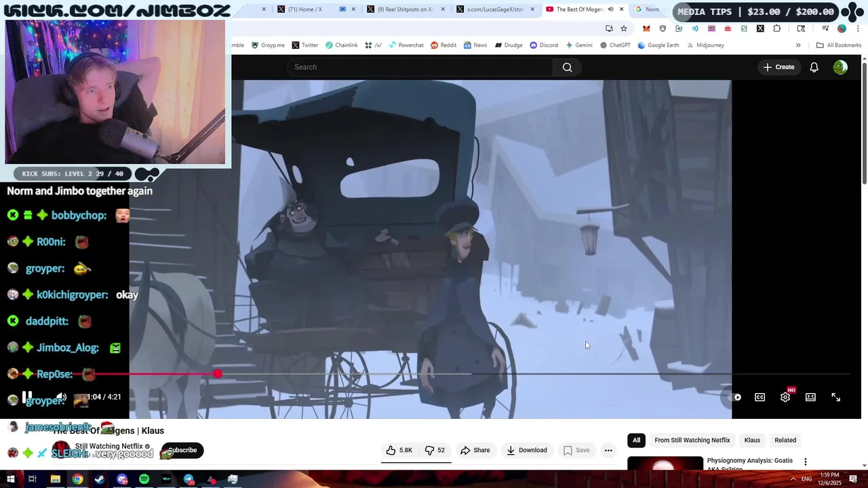Screen dimensions: 868x488
Task: Open the X extension icon in toolbar
Action: click(760, 28)
